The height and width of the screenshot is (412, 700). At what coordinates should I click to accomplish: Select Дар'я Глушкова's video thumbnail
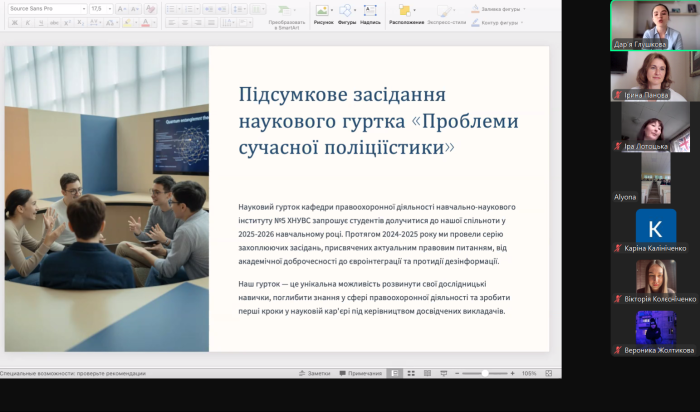(x=654, y=25)
